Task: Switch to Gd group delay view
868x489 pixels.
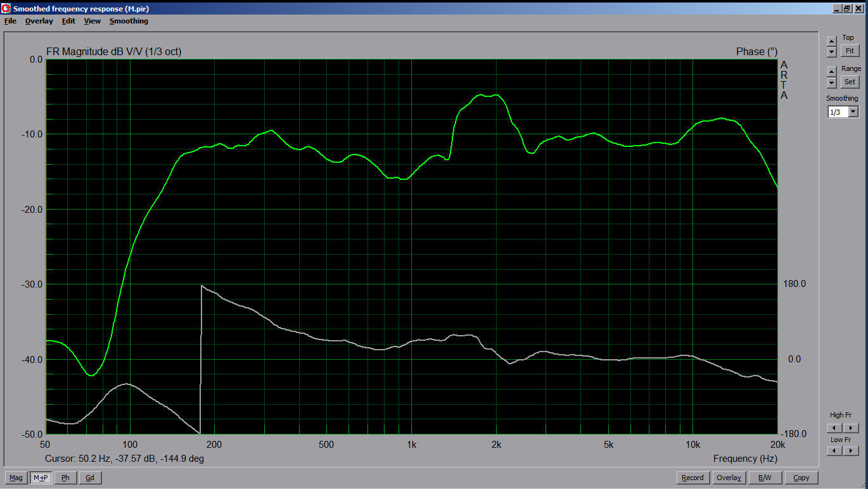Action: 90,478
